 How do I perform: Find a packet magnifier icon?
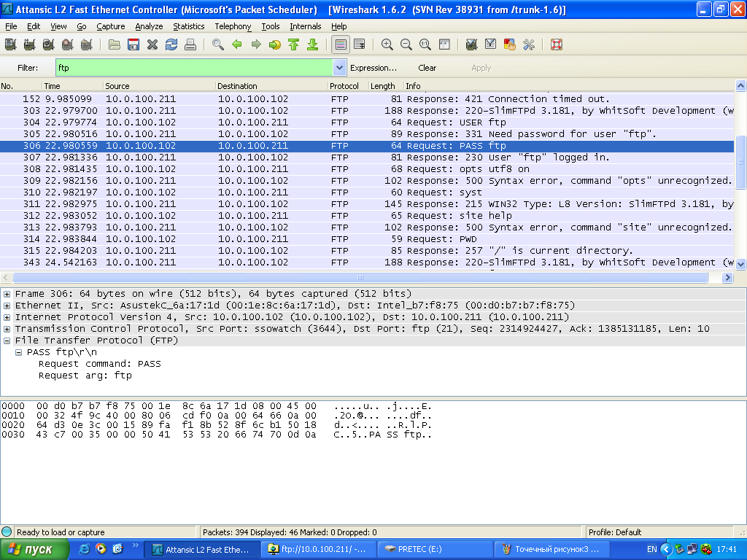[217, 44]
